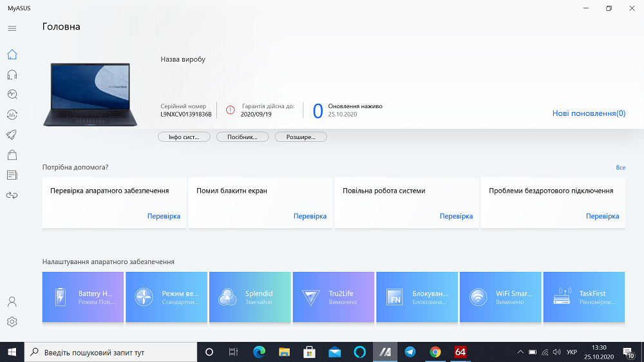
Task: Open the news page icon in sidebar
Action: click(12, 175)
